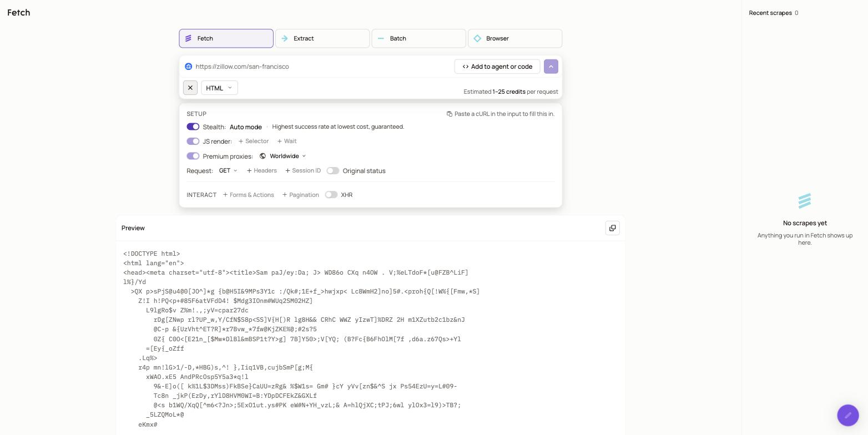Open the purple pencil floating button
The width and height of the screenshot is (868, 435).
(x=848, y=415)
